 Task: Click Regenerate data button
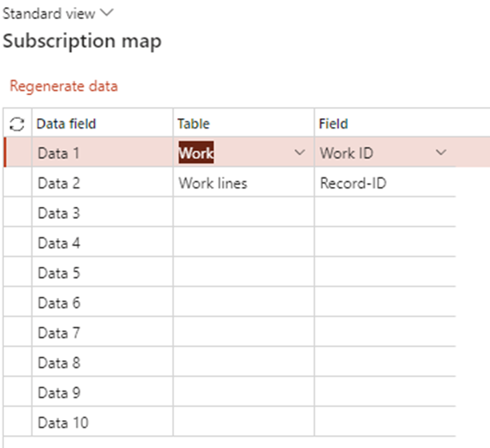64,86
